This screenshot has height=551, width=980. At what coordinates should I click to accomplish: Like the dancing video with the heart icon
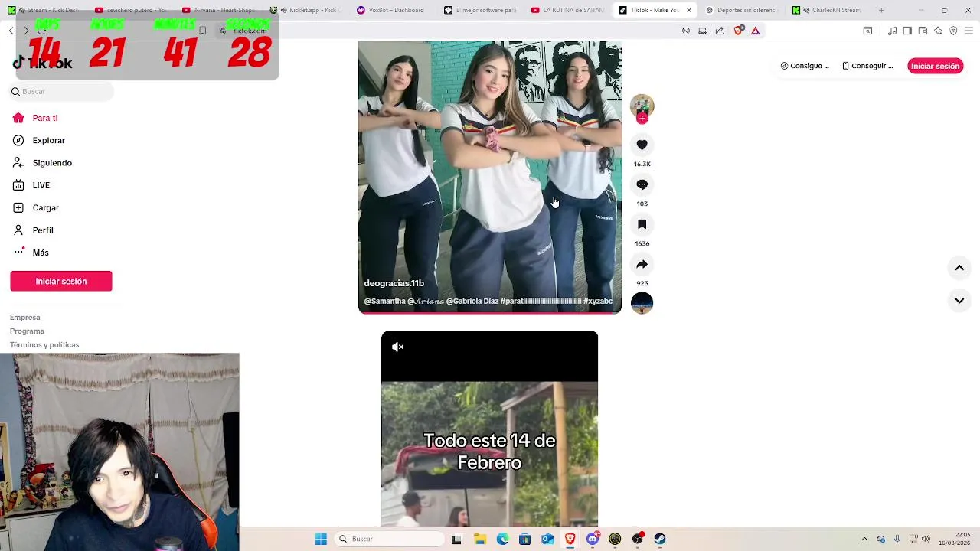pos(642,145)
